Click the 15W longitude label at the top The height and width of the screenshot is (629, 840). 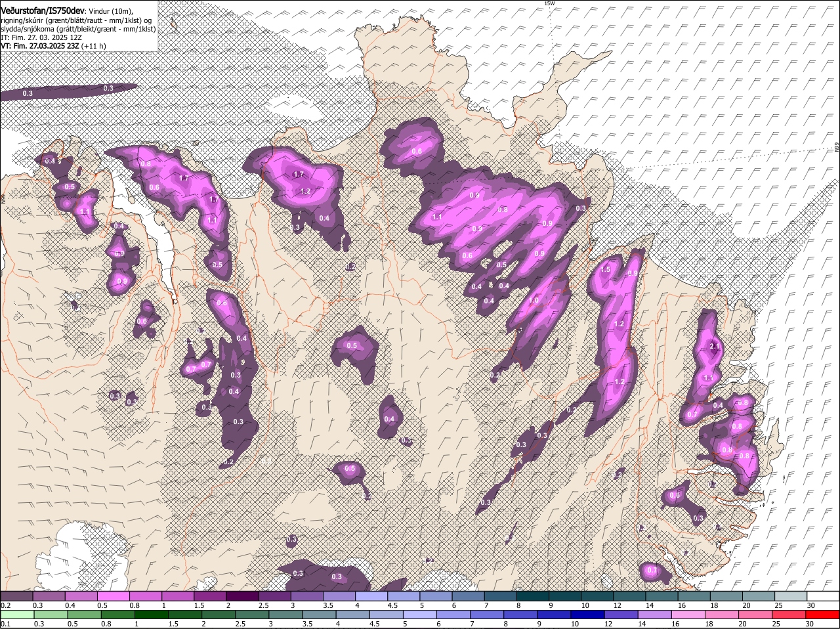(x=549, y=3)
